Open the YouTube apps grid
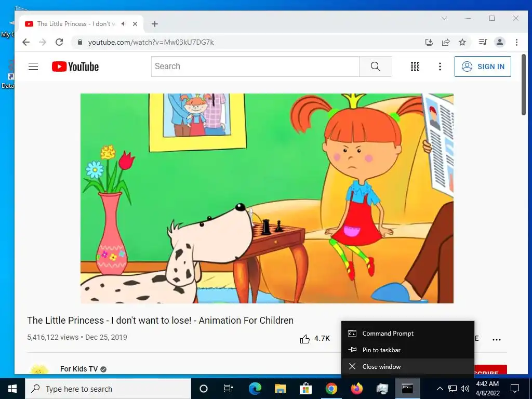532x399 pixels. coord(415,66)
